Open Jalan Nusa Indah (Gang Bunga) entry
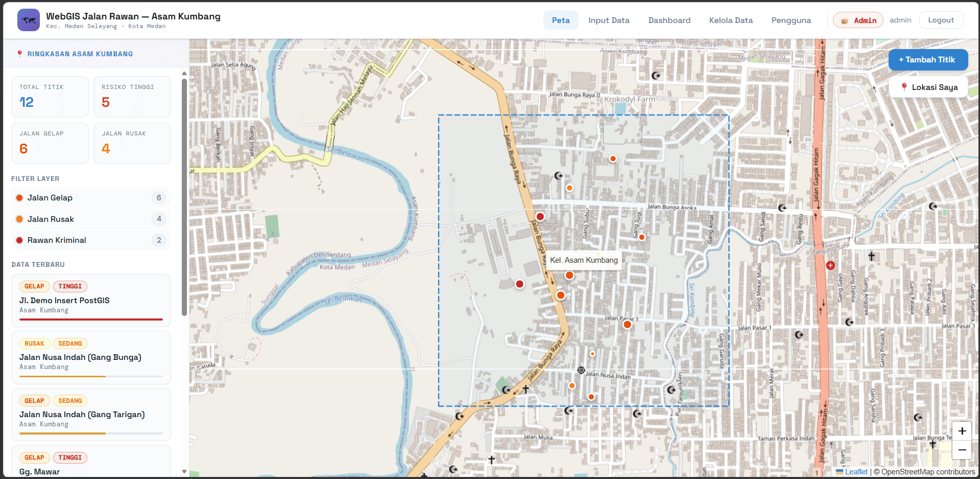 click(x=91, y=358)
